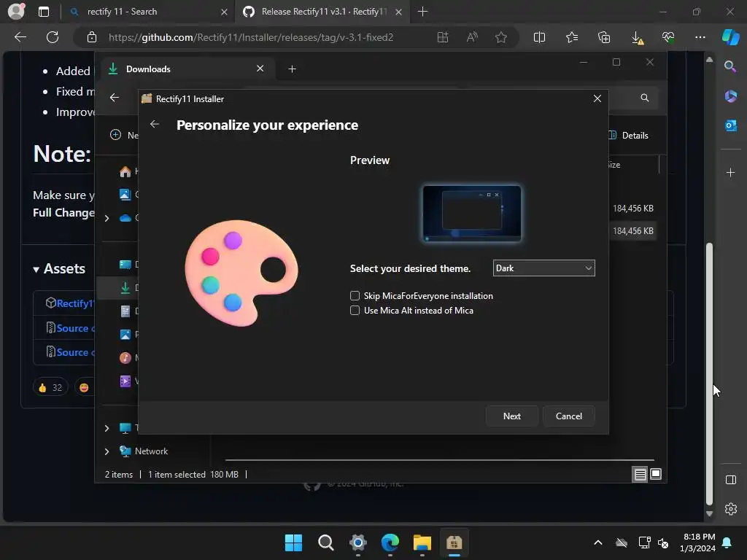This screenshot has width=747, height=560.
Task: Add a new File Explorer tab
Action: click(x=292, y=69)
